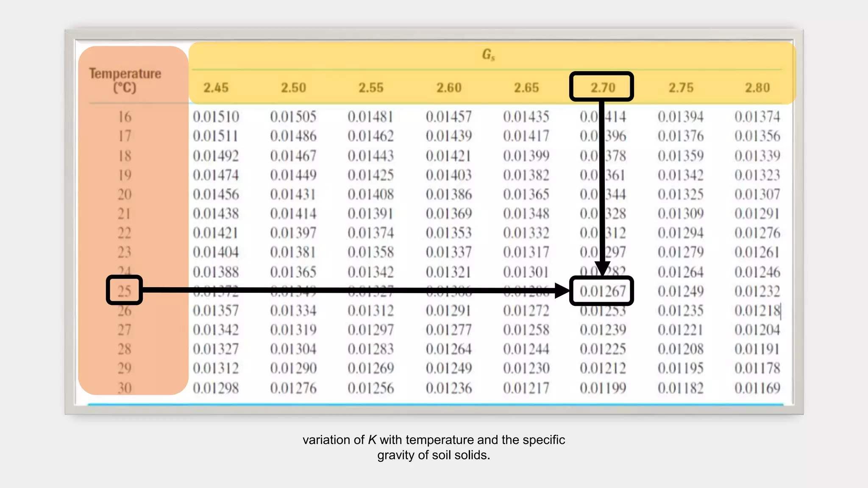The width and height of the screenshot is (868, 488).
Task: Click the 2.60 column header
Action: tap(449, 88)
